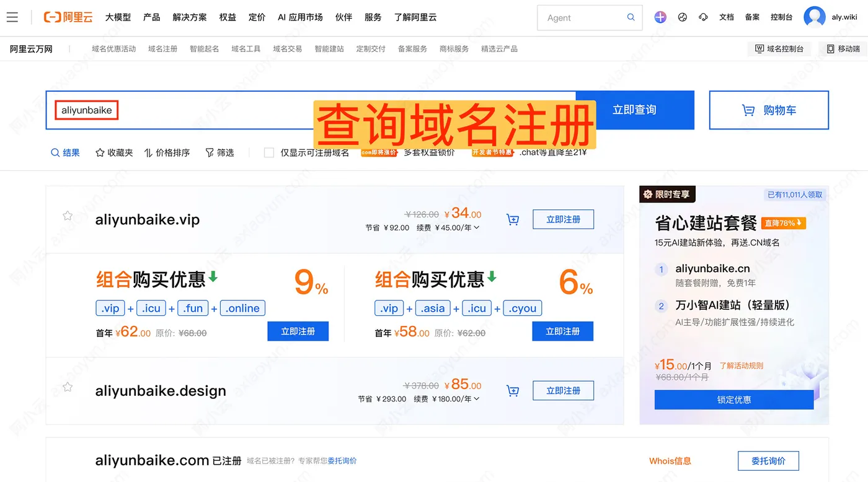Image resolution: width=868 pixels, height=482 pixels.
Task: Check 仅显示可注册域名 checkbox
Action: click(269, 152)
